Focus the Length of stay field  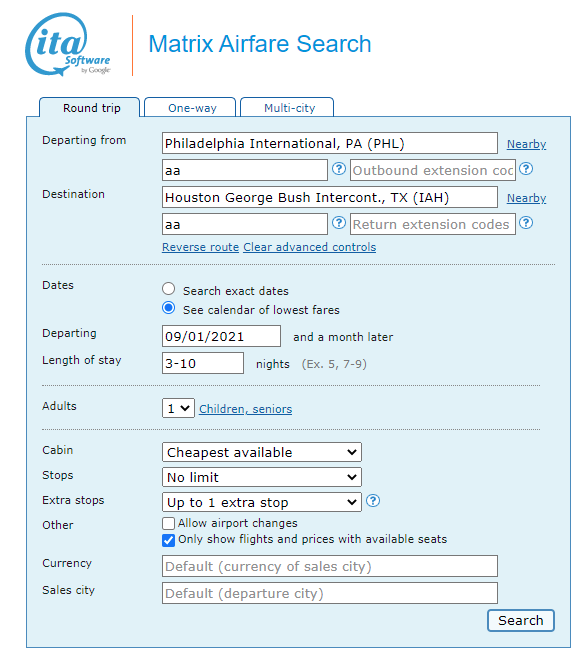[x=203, y=363]
